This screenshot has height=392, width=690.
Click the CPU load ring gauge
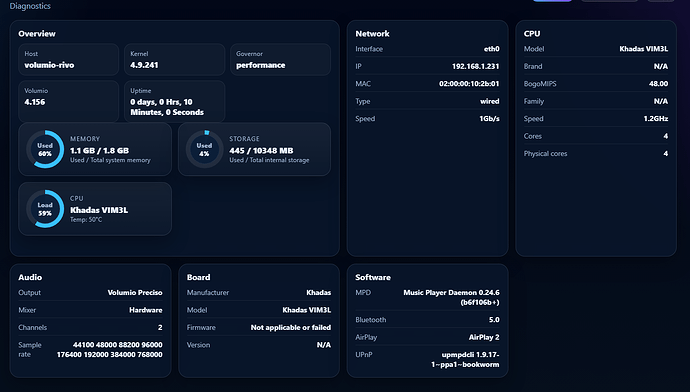point(45,209)
